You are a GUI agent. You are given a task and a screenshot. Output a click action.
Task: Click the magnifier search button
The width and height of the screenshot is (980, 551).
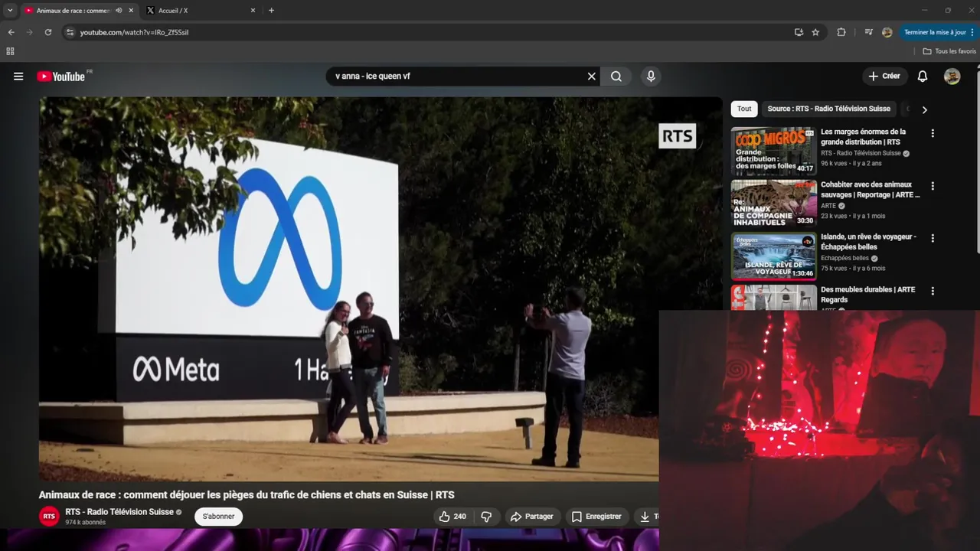(x=616, y=77)
